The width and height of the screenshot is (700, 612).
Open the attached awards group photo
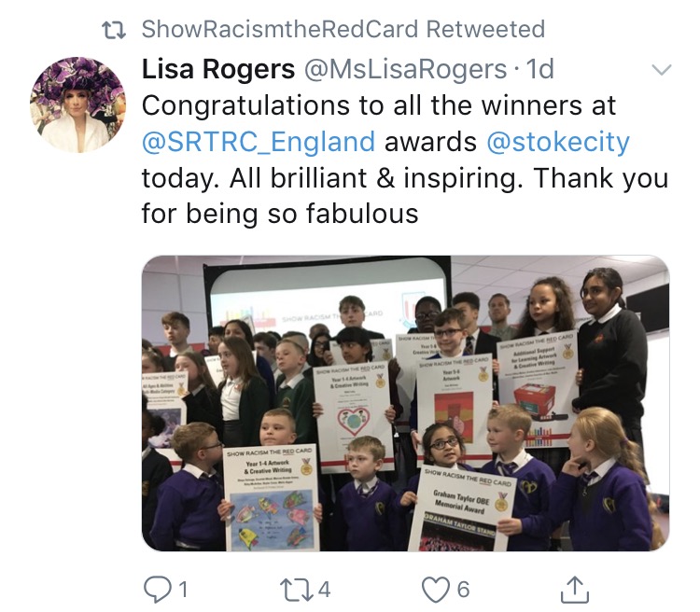click(x=405, y=403)
